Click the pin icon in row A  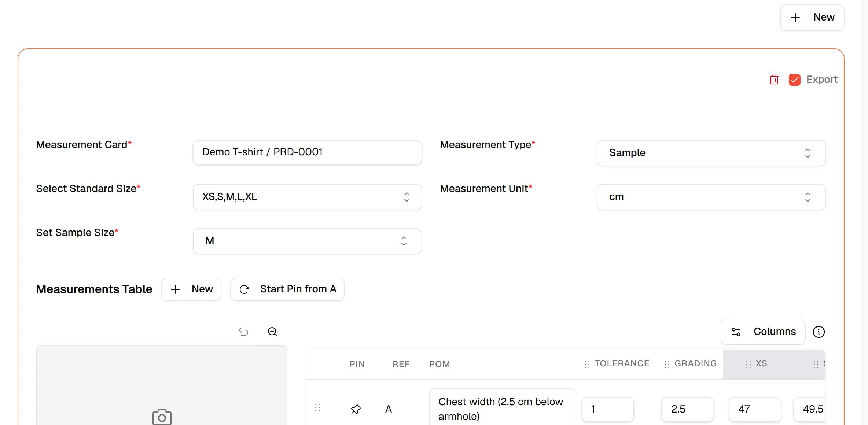click(356, 409)
